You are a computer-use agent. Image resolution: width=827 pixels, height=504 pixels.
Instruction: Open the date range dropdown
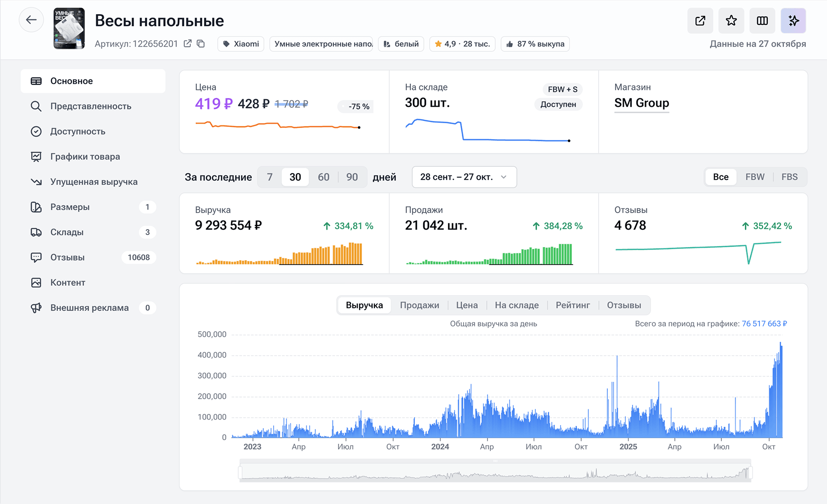(x=464, y=177)
